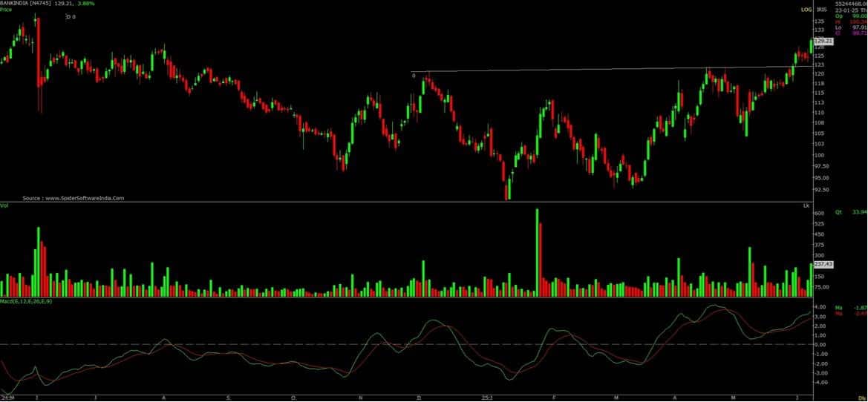The height and width of the screenshot is (402, 868).
Task: Click the Op open price readout
Action: [849, 16]
